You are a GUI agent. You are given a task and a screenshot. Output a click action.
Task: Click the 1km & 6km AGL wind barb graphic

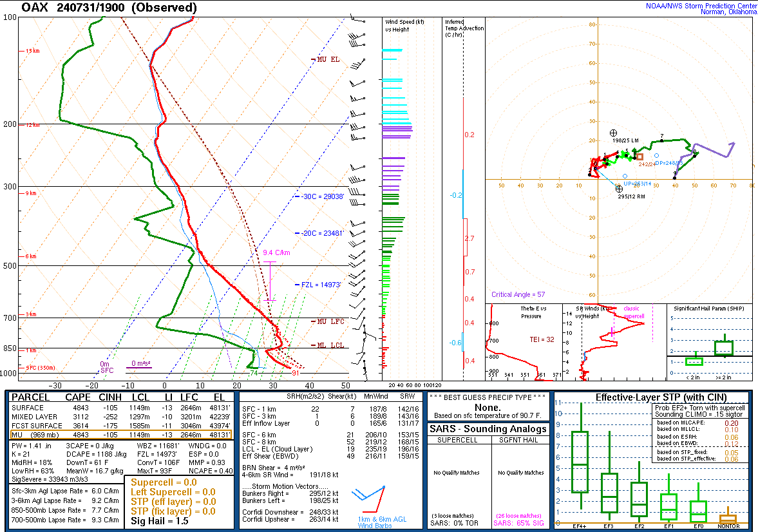(369, 499)
